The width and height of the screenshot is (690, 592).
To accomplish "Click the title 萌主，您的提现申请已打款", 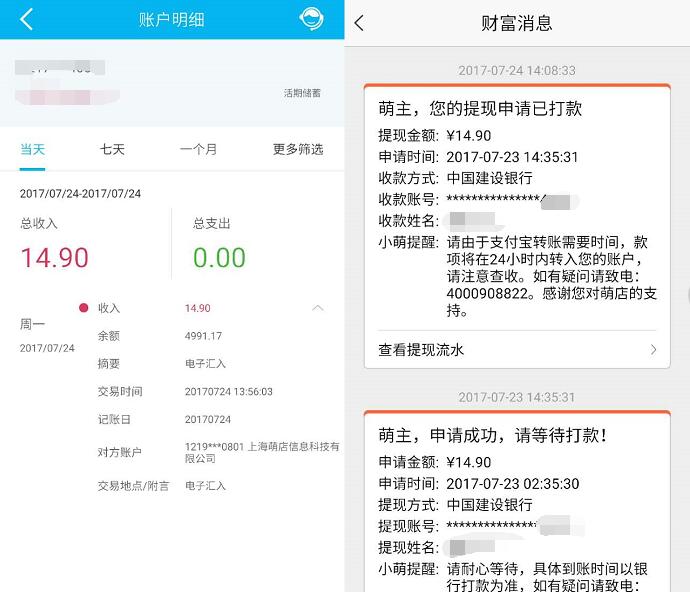I will pyautogui.click(x=480, y=109).
